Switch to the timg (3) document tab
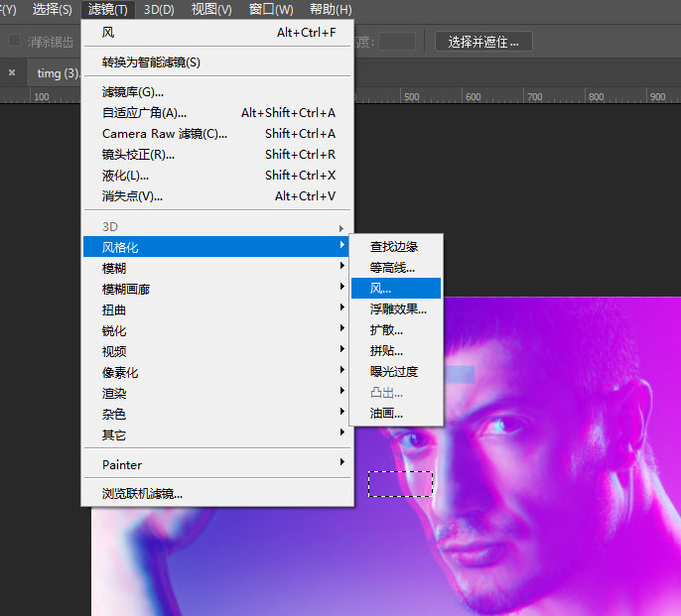 click(x=57, y=73)
